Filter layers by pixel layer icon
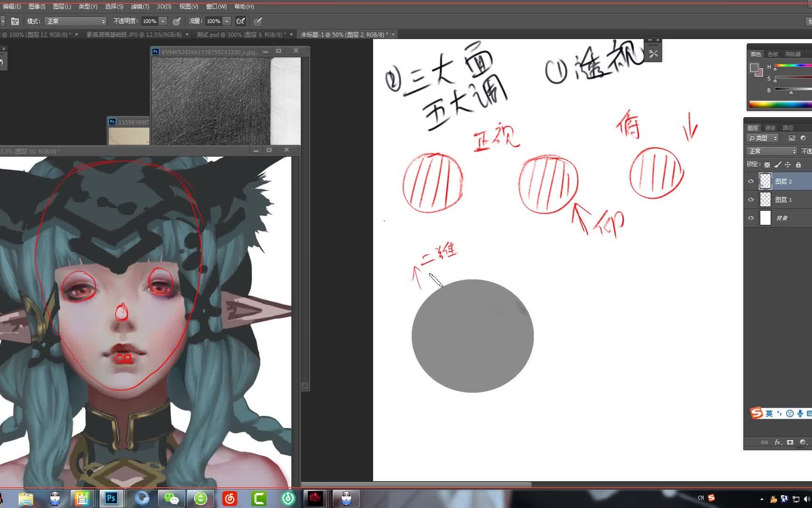Image resolution: width=812 pixels, height=508 pixels. tap(792, 138)
